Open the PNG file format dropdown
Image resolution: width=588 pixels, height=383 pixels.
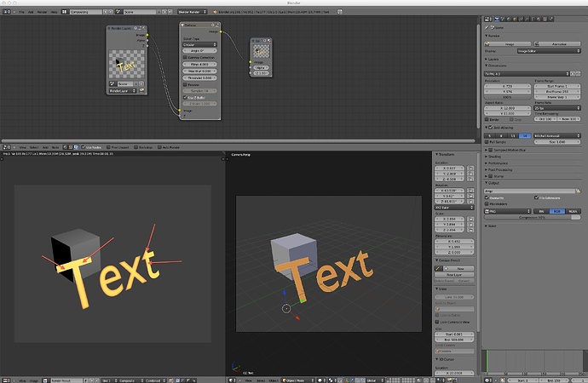tap(508, 212)
